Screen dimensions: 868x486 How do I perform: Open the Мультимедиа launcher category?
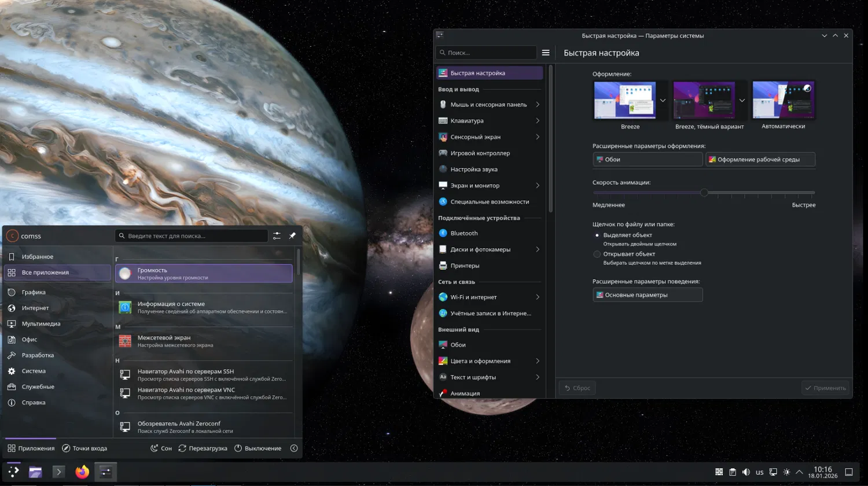[x=57, y=324]
